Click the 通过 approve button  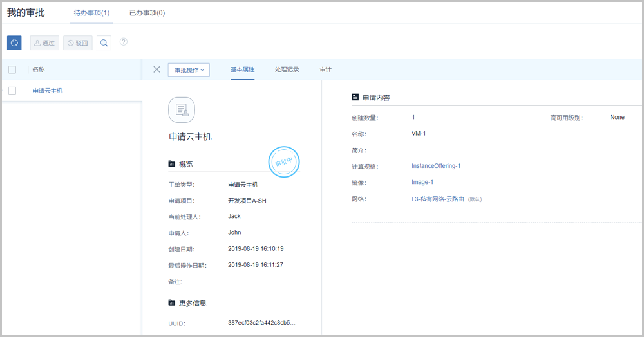pos(44,42)
